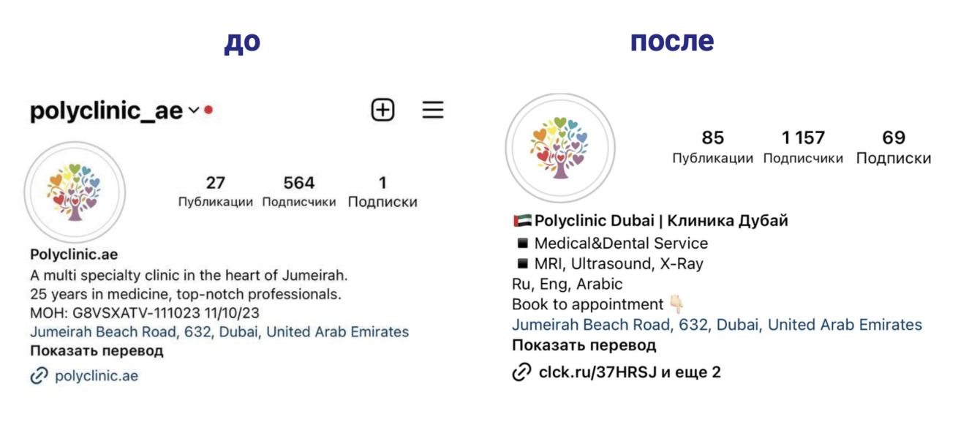Screen dimensions: 980x422
Task: Open the polyclinic.ae website link
Action: (x=97, y=376)
